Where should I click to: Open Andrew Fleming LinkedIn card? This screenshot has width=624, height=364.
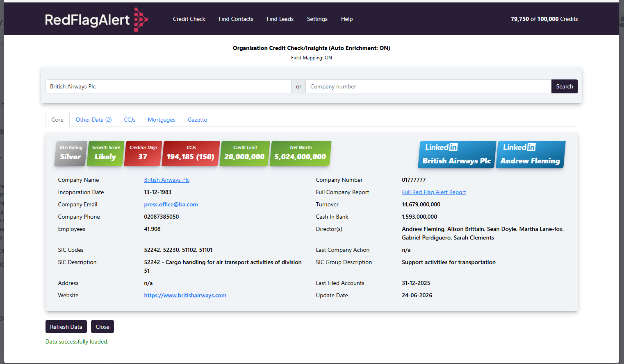click(x=531, y=154)
